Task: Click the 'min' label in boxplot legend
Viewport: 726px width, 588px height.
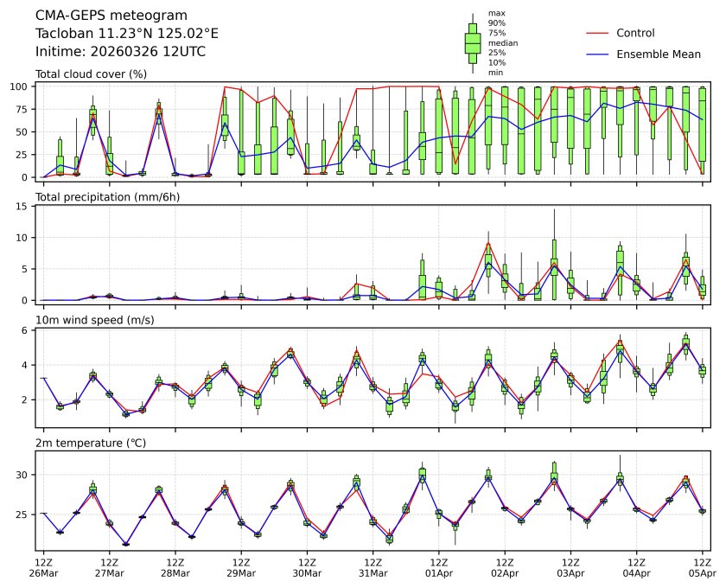Action: click(x=495, y=73)
